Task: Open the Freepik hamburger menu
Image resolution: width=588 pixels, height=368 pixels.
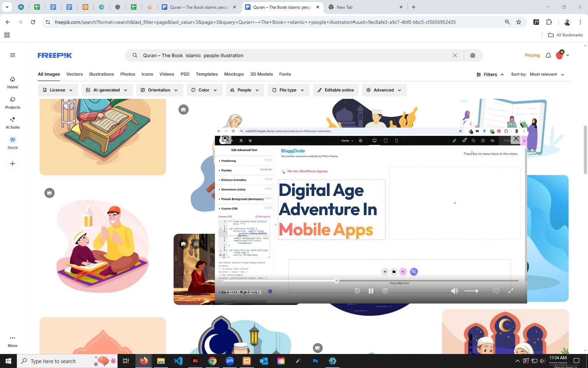Action: [13, 55]
